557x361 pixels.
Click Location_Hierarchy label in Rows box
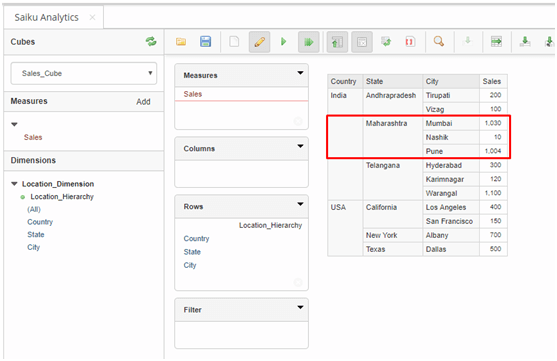[271, 225]
